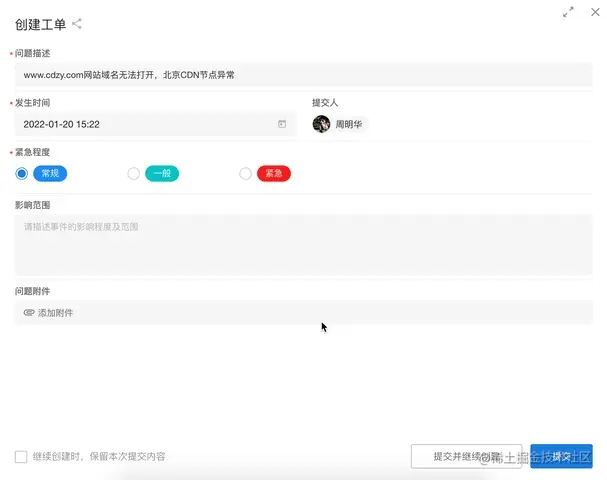The image size is (607, 480).
Task: Click the 发生时间 date field
Action: pos(155,124)
